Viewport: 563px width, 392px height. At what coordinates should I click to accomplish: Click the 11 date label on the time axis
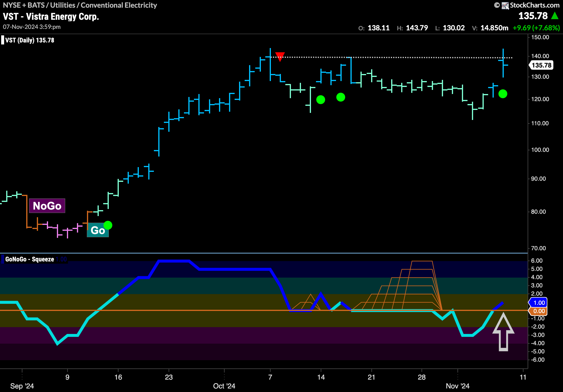523,377
